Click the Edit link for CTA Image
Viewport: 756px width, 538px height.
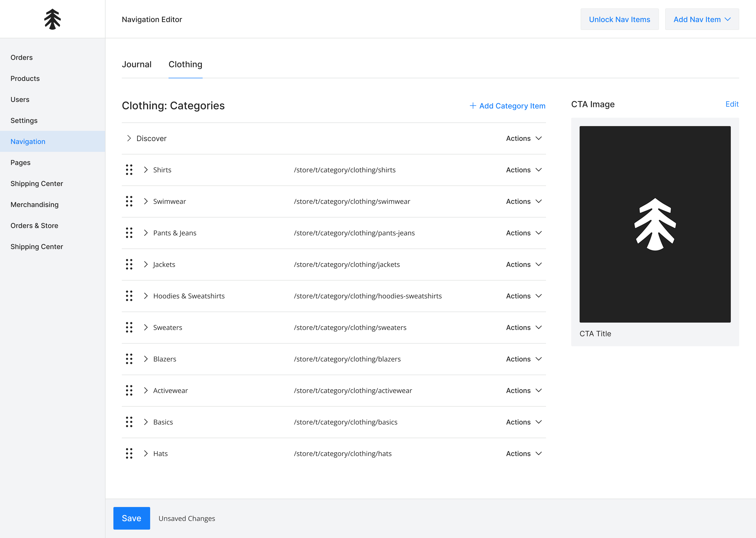(732, 104)
